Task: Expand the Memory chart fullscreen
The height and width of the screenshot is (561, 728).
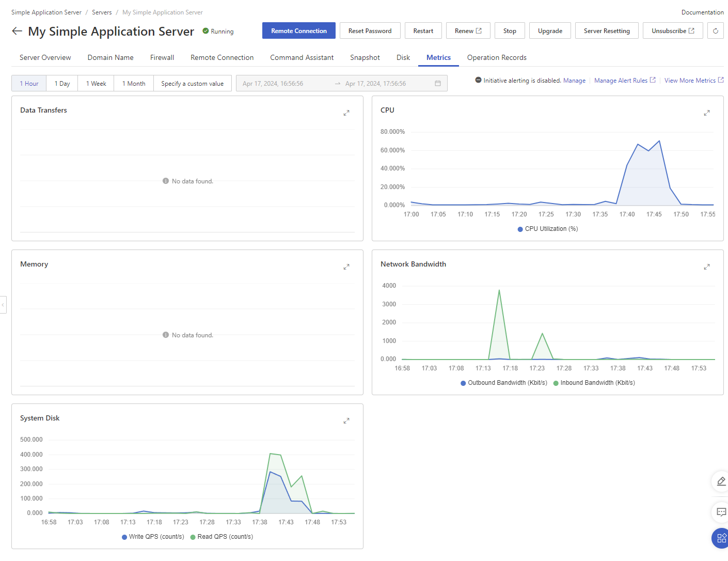Action: (346, 267)
